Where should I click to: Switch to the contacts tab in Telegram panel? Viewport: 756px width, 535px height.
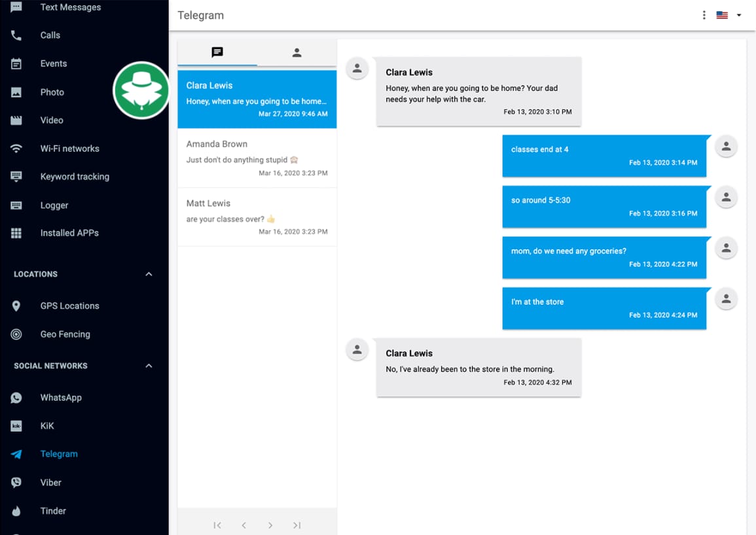coord(297,53)
